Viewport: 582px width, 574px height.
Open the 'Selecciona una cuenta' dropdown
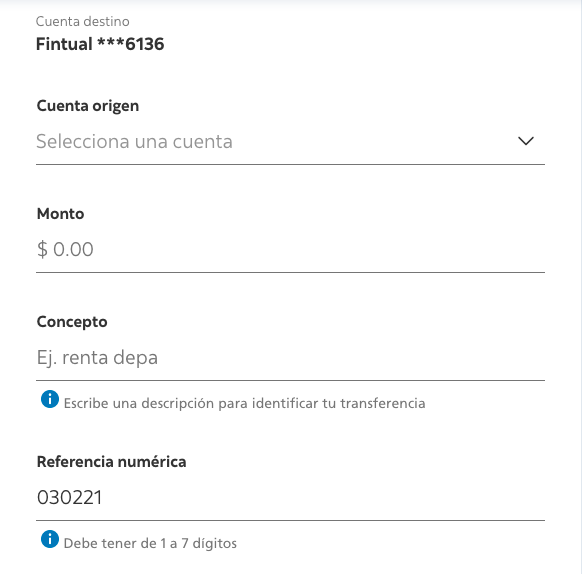click(290, 141)
